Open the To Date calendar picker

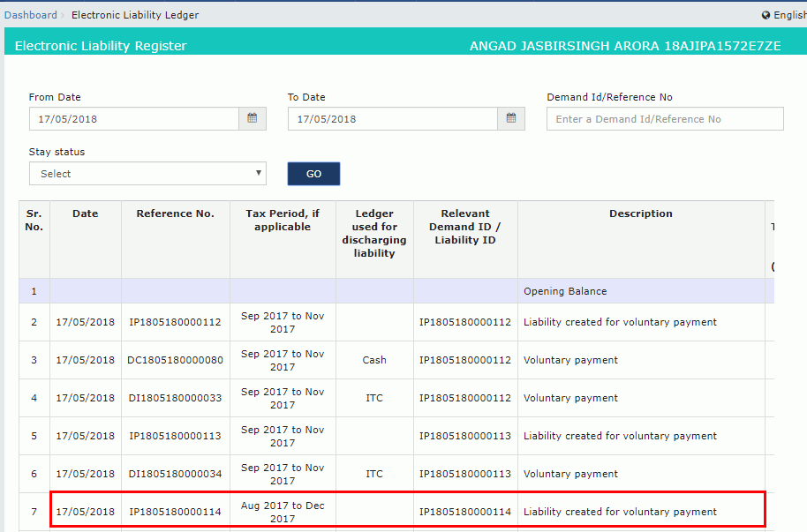(x=511, y=119)
